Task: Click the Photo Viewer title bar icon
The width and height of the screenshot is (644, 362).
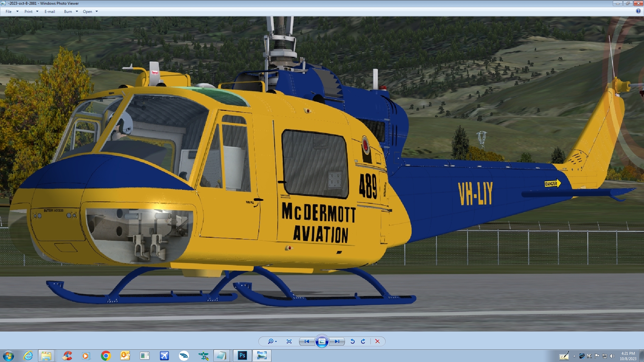Action: 3,3
